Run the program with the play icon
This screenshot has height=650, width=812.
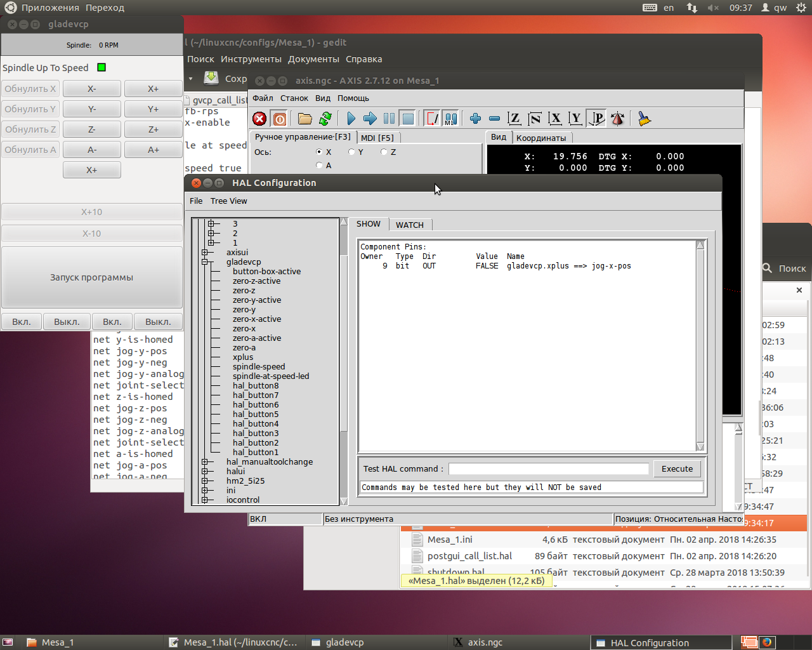point(351,119)
